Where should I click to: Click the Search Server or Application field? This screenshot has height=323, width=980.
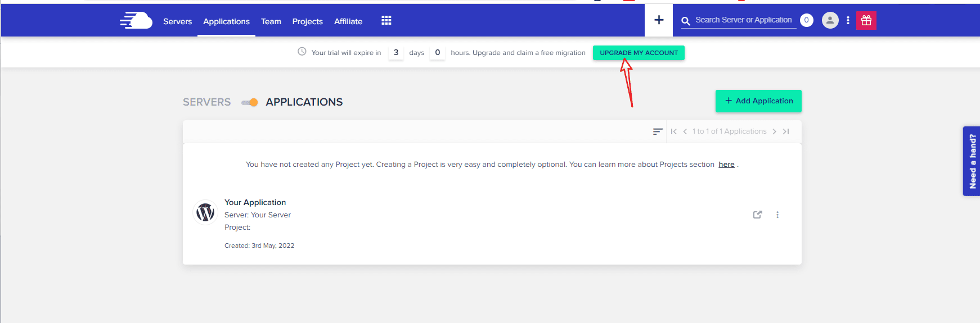click(743, 20)
